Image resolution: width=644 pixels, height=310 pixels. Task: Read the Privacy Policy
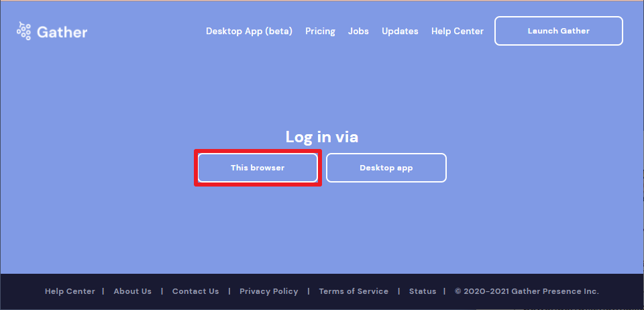click(x=269, y=291)
